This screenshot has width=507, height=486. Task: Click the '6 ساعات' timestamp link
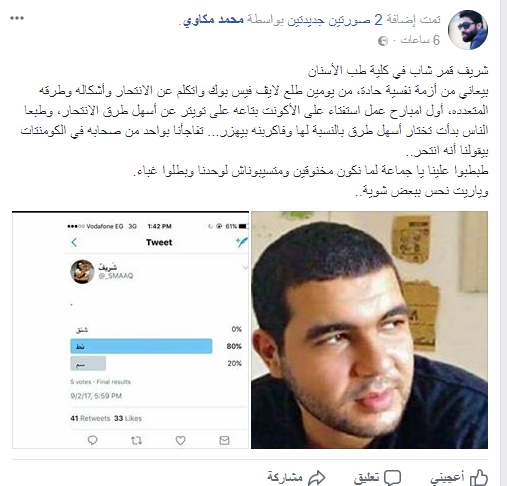[x=420, y=40]
